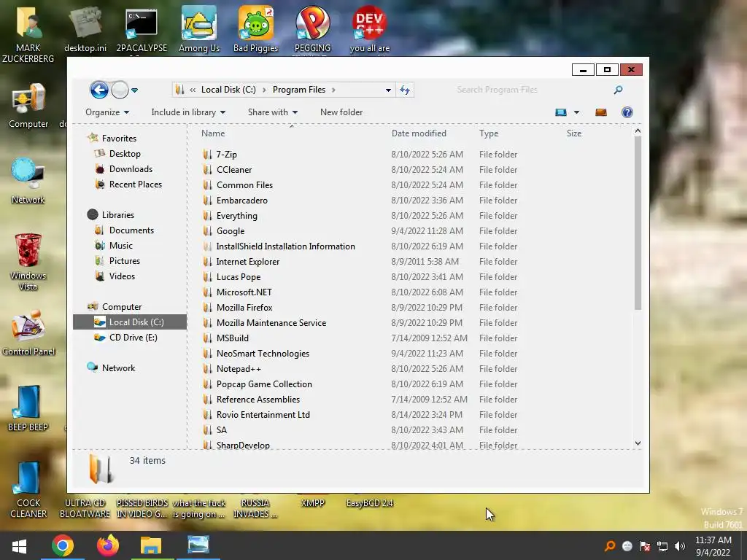Open the Videos library
747x560 pixels.
(122, 276)
